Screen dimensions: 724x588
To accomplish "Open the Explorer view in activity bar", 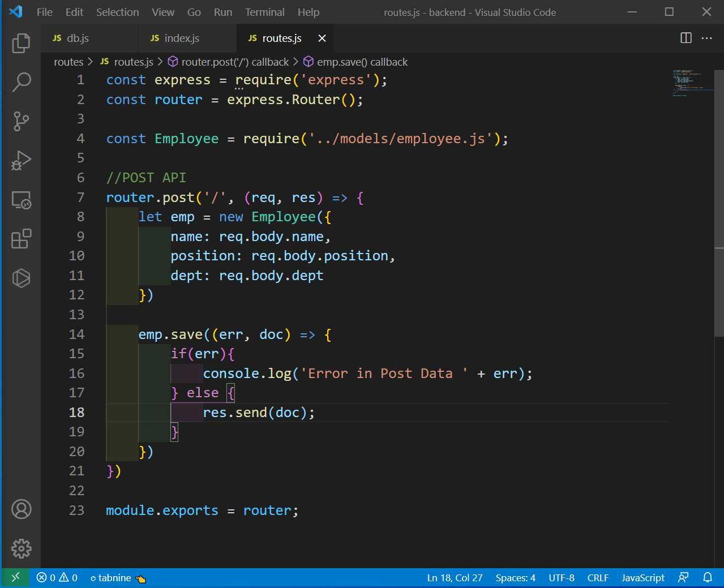I will click(x=21, y=43).
